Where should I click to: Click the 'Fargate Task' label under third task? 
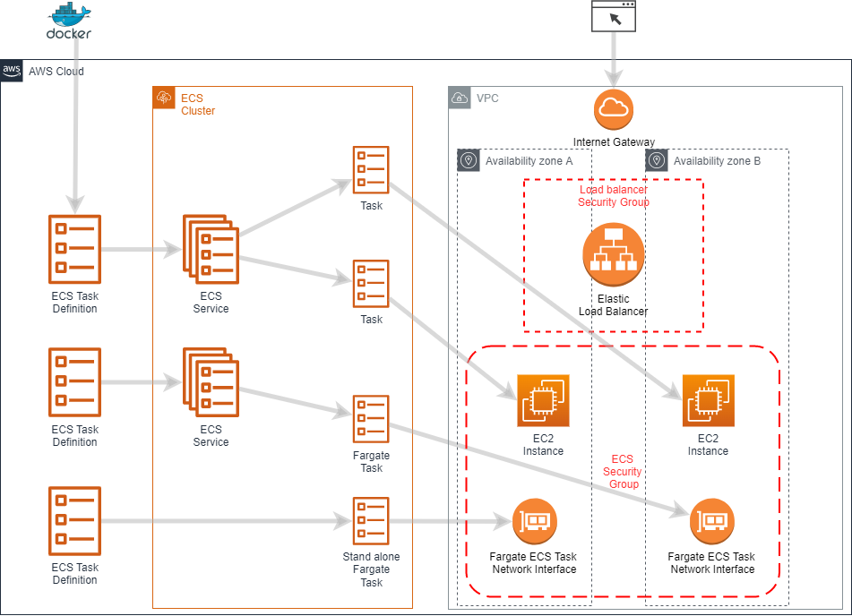371,462
